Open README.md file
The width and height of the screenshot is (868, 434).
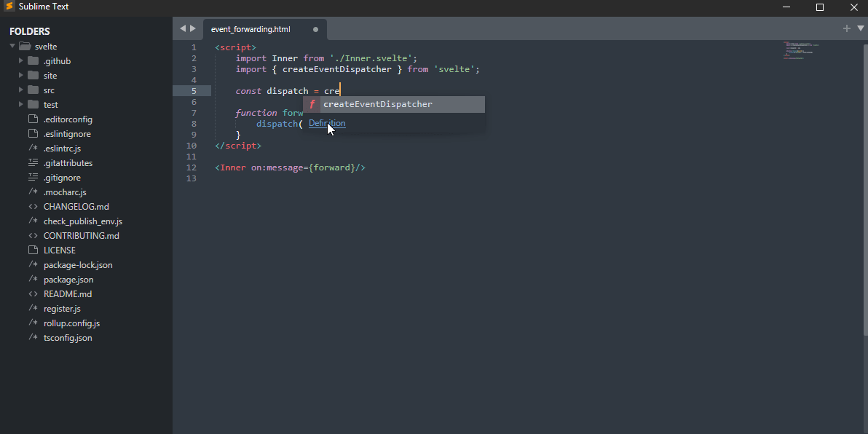[68, 294]
